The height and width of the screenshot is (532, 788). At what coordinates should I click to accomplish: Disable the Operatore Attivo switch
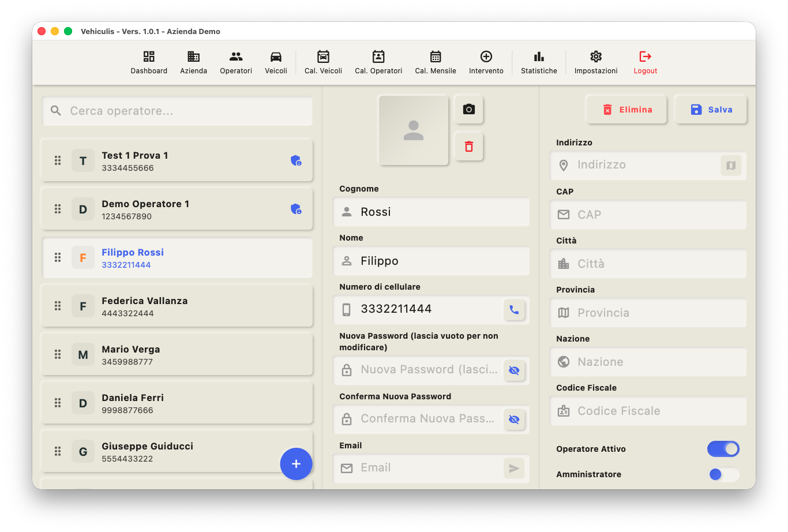(x=723, y=449)
